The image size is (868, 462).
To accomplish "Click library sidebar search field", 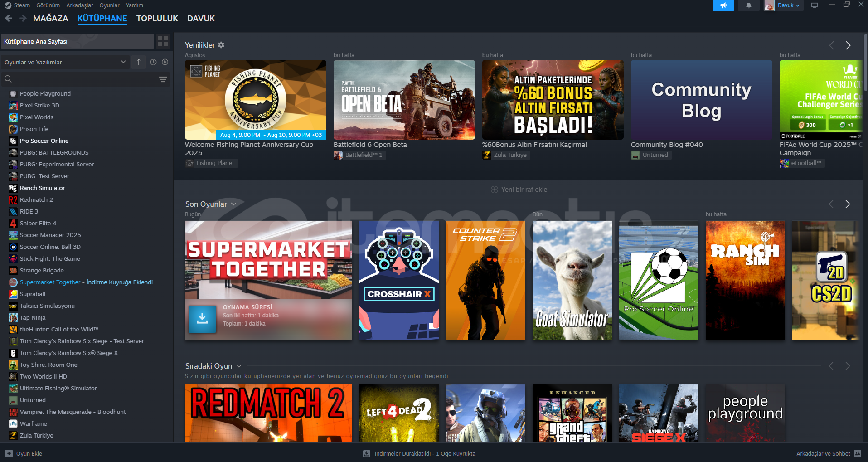I will point(85,79).
